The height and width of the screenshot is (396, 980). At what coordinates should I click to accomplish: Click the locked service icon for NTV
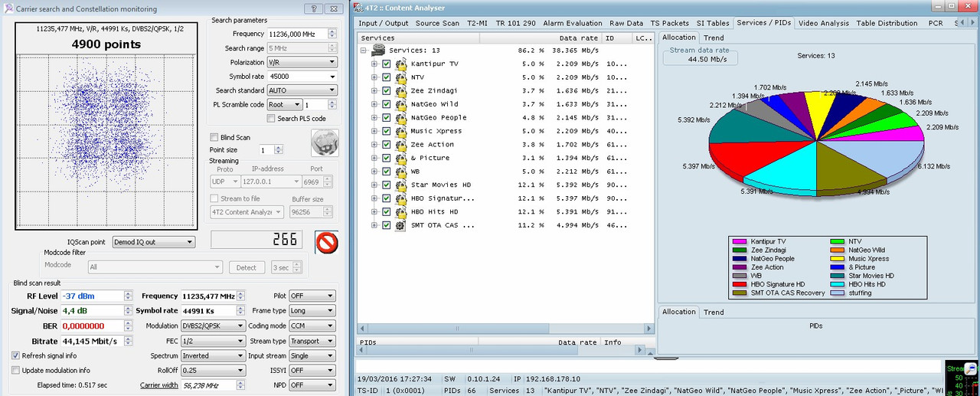pos(400,77)
